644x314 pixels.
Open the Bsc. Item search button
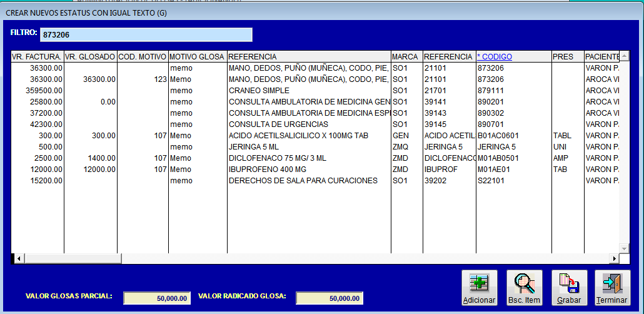(x=524, y=288)
